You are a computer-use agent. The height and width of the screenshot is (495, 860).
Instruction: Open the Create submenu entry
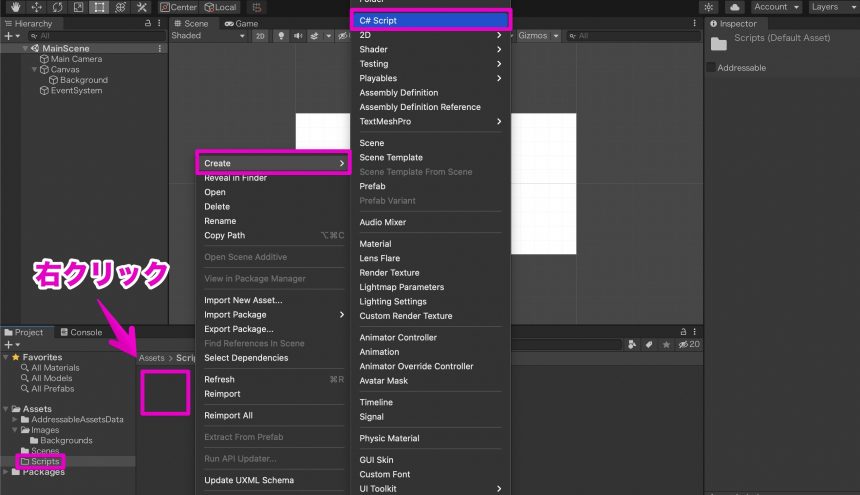point(274,163)
